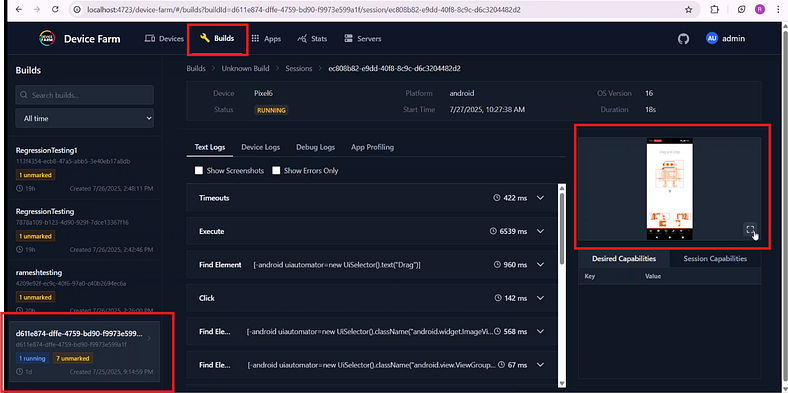The width and height of the screenshot is (788, 393).
Task: Open the GitHub repository icon
Action: click(x=683, y=39)
